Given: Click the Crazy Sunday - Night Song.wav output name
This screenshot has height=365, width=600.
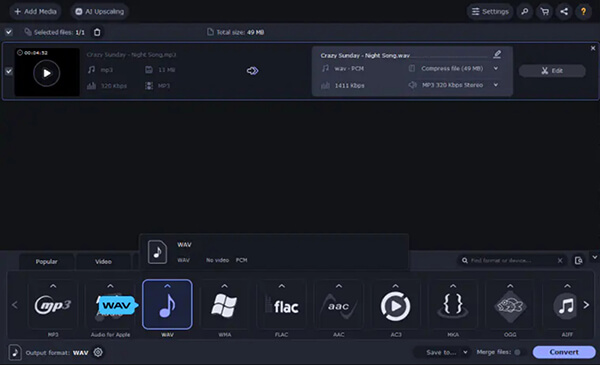Looking at the screenshot, I should pyautogui.click(x=365, y=55).
